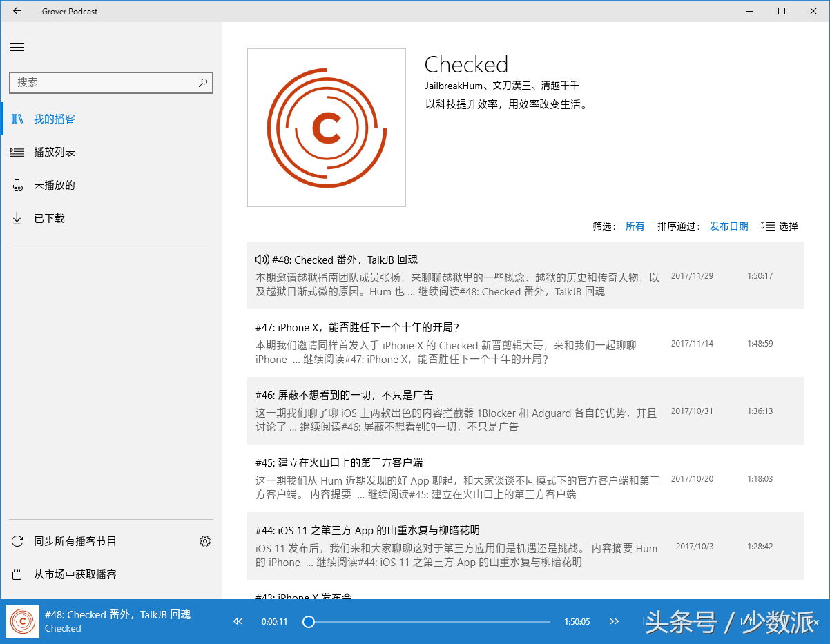Click the total time 1:50:05
The width and height of the screenshot is (830, 644).
pyautogui.click(x=577, y=622)
